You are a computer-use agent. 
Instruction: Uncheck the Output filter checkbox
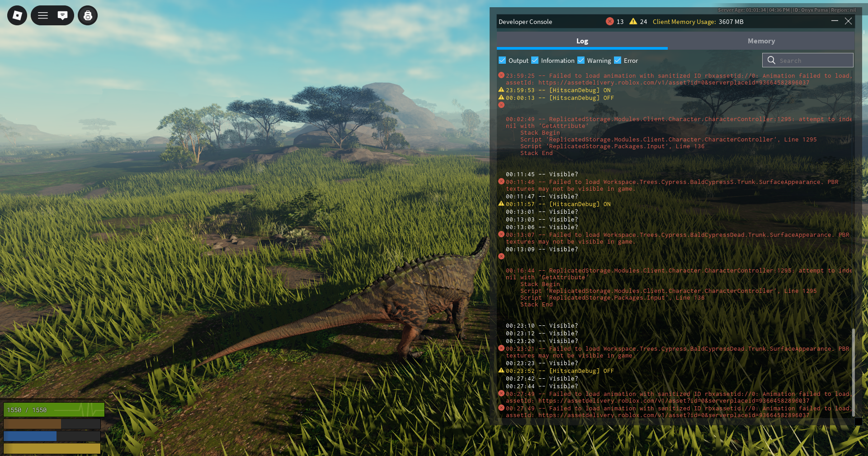502,60
